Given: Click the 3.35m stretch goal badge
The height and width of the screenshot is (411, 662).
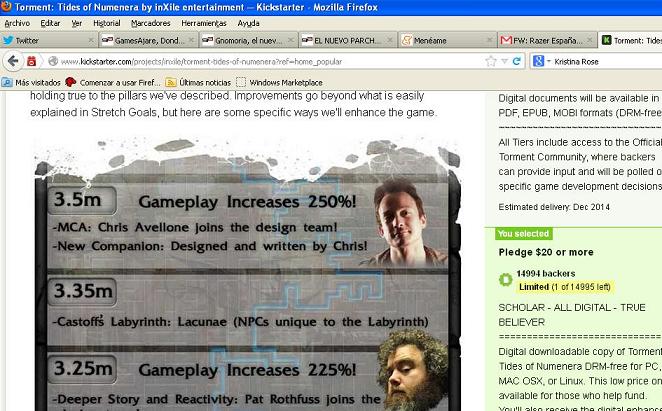Looking at the screenshot, I should [82, 291].
